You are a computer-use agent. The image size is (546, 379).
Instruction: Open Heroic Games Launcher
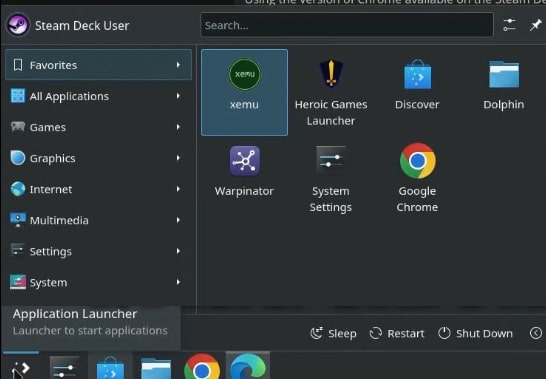(331, 92)
